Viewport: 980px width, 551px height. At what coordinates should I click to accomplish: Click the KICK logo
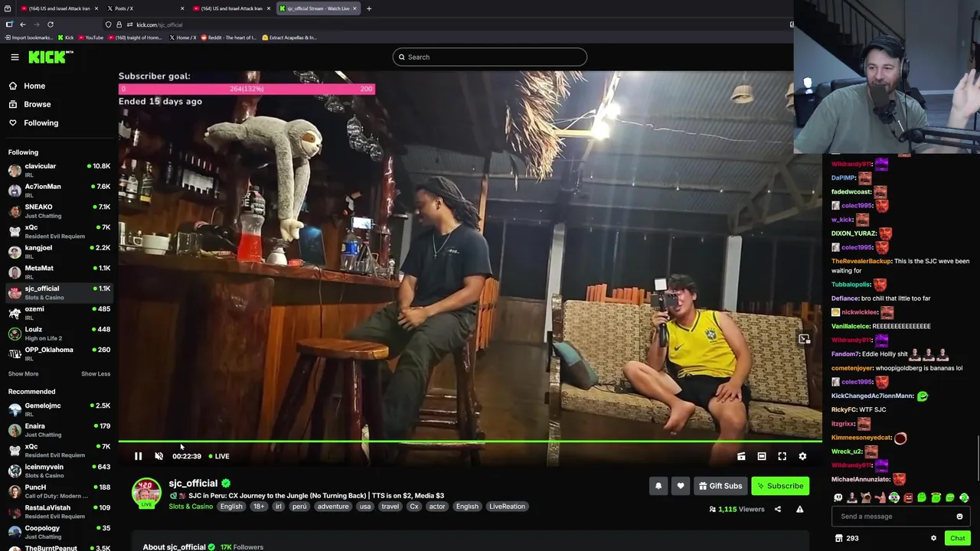51,57
